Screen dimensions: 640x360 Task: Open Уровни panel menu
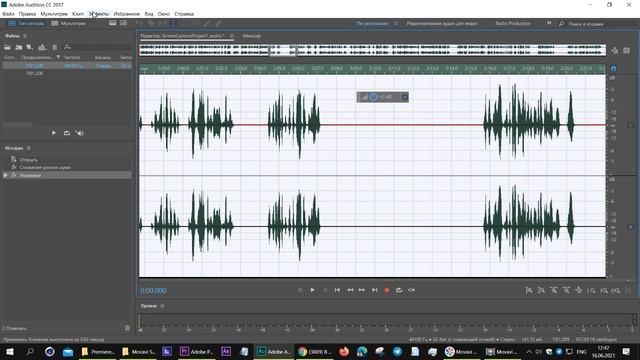162,306
